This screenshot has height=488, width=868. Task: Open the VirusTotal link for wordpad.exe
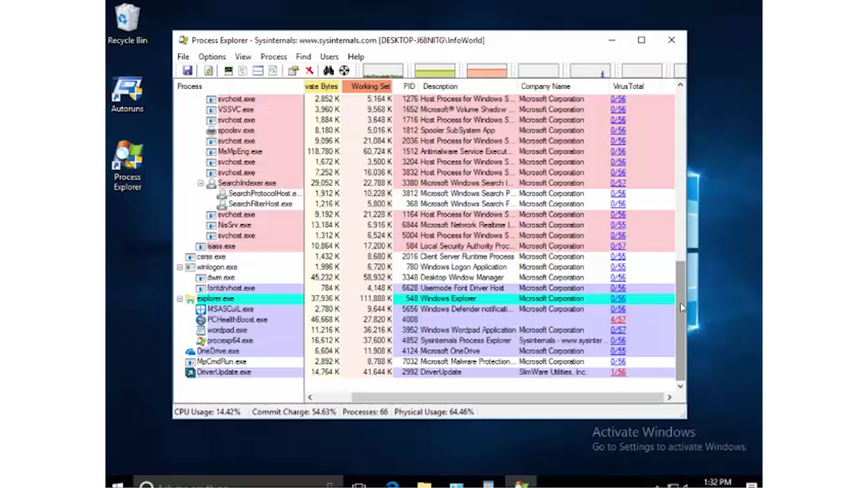(x=618, y=330)
